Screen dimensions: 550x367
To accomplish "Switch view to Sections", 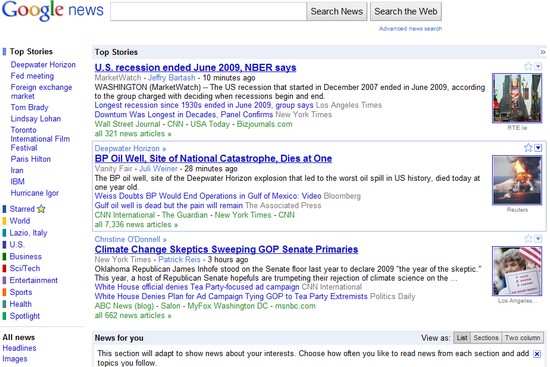I will (x=486, y=338).
